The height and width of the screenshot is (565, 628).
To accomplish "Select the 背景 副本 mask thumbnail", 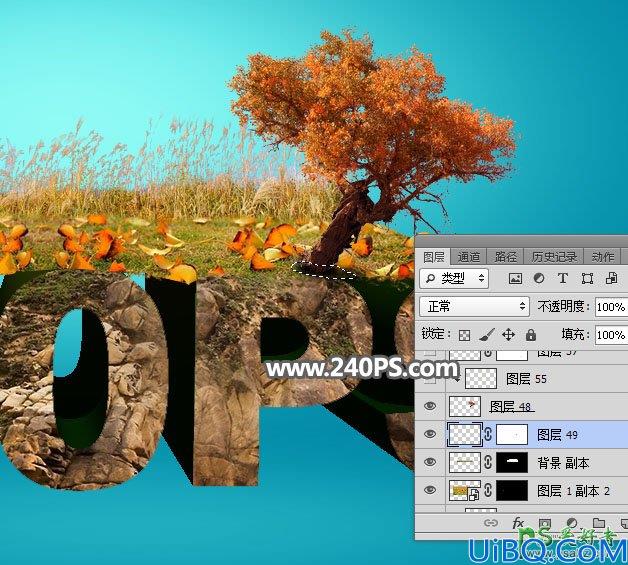I will click(512, 462).
